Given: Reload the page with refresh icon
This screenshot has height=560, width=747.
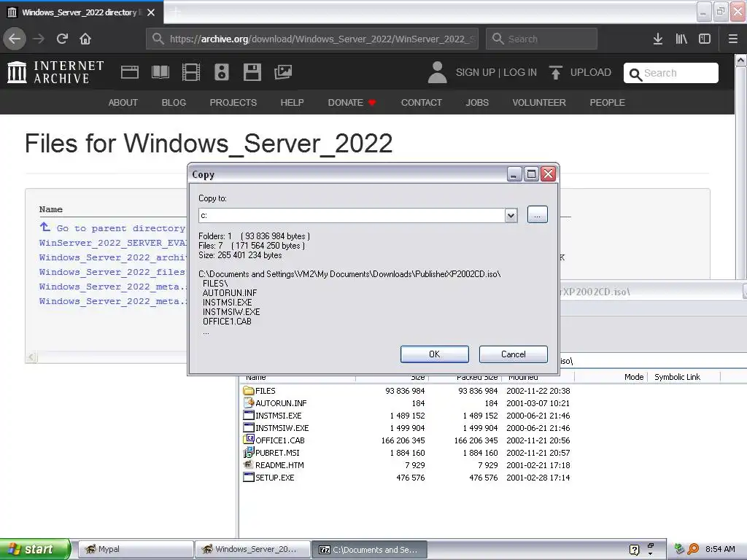Looking at the screenshot, I should coord(62,39).
